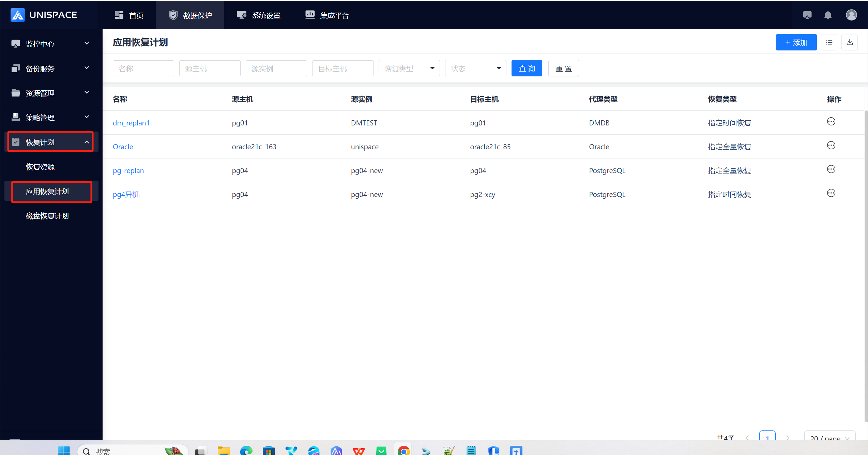Open more actions for Oracle row
Screen dimensions: 868x455
[831, 146]
